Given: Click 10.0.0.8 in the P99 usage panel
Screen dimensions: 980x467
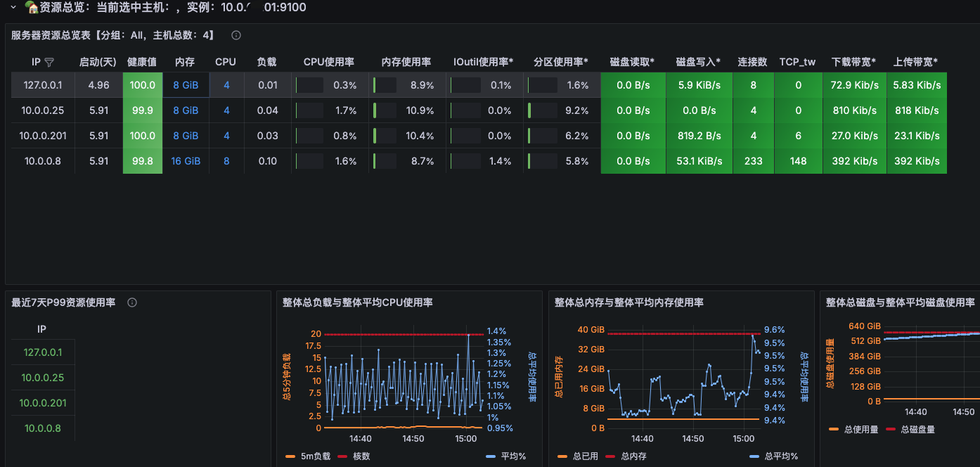Looking at the screenshot, I should (x=43, y=428).
